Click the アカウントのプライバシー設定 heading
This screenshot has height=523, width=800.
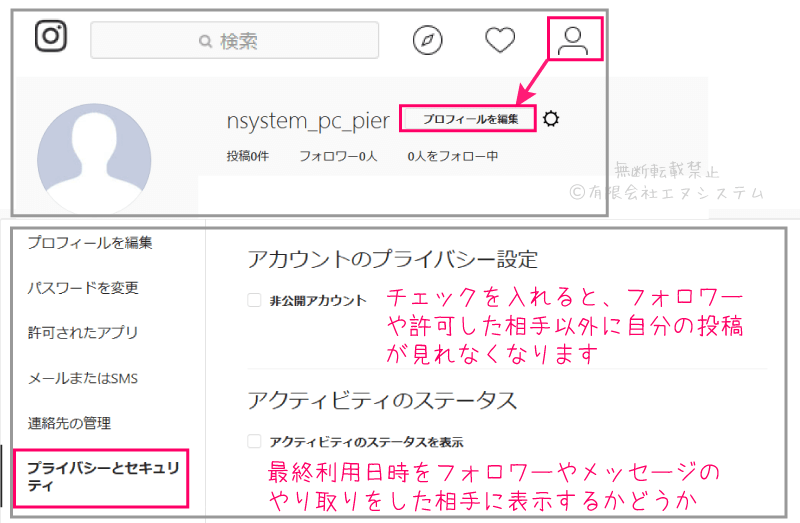(392, 259)
